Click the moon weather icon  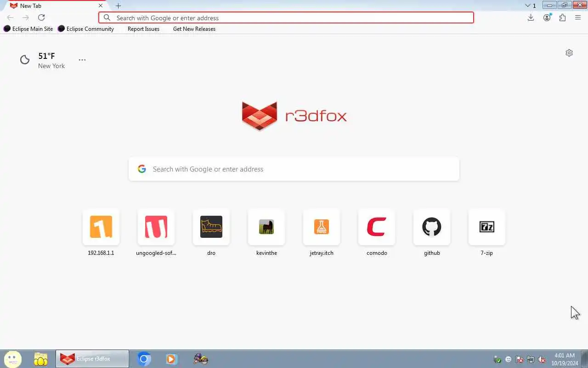coord(25,60)
